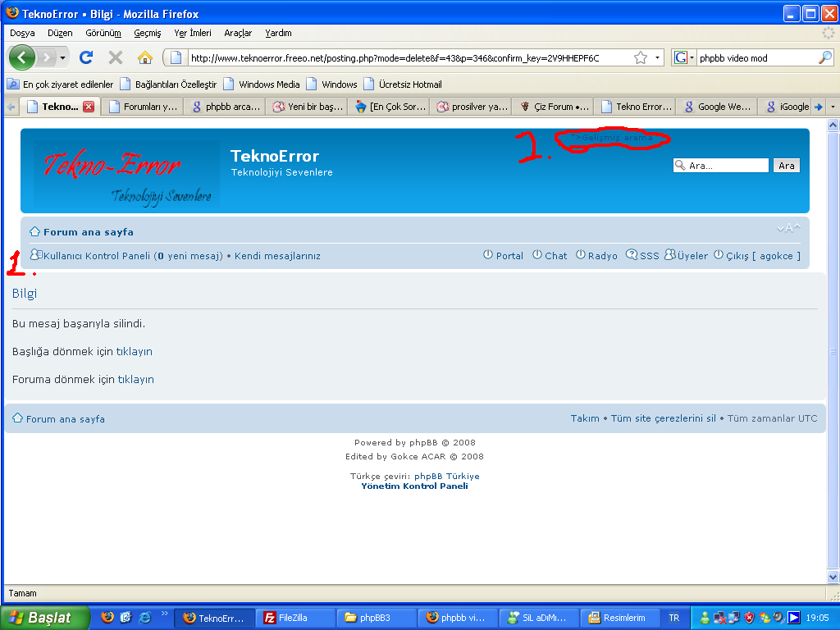Open the Ücretsiz Hotmail bookmark
Viewport: 840px width, 630px height.
coord(403,84)
